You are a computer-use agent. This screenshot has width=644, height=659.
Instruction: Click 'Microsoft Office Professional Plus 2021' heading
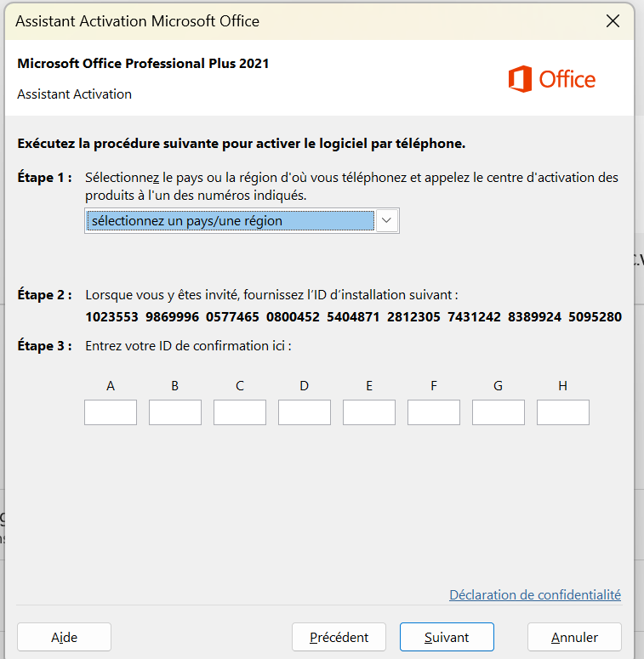(x=143, y=64)
